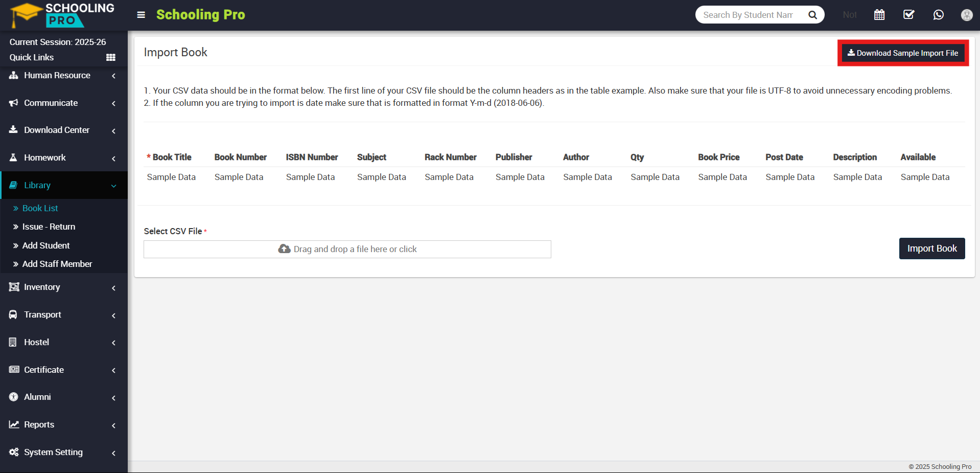This screenshot has height=473, width=980.
Task: Click the Book Price column header
Action: (719, 157)
